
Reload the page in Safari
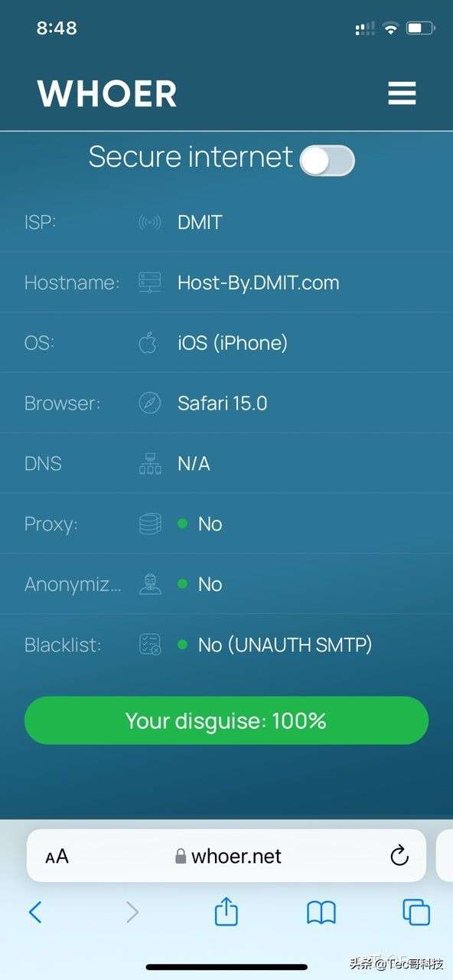tap(399, 856)
